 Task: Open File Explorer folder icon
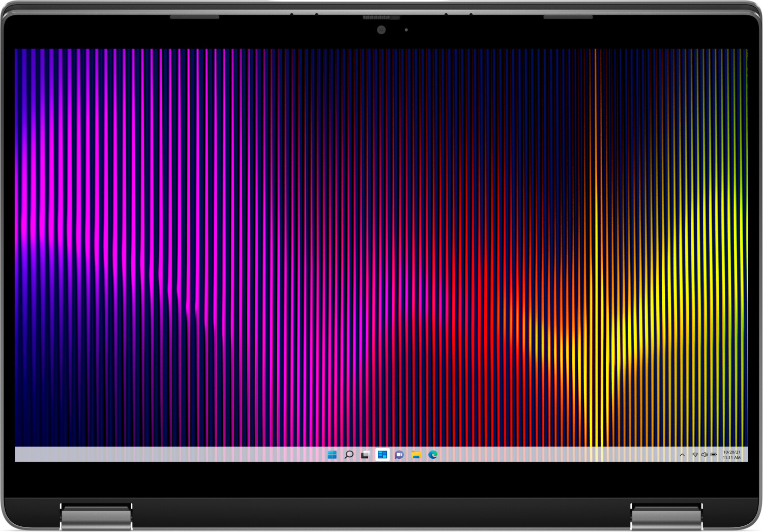(x=416, y=455)
